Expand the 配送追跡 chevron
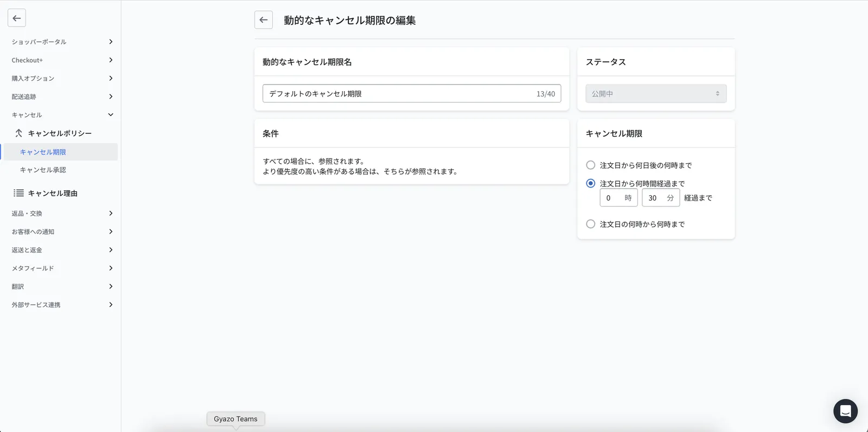 tap(111, 96)
